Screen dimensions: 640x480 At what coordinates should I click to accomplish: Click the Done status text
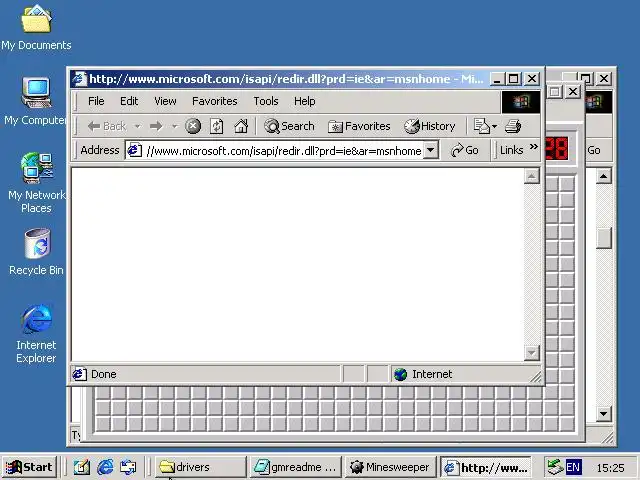(103, 374)
